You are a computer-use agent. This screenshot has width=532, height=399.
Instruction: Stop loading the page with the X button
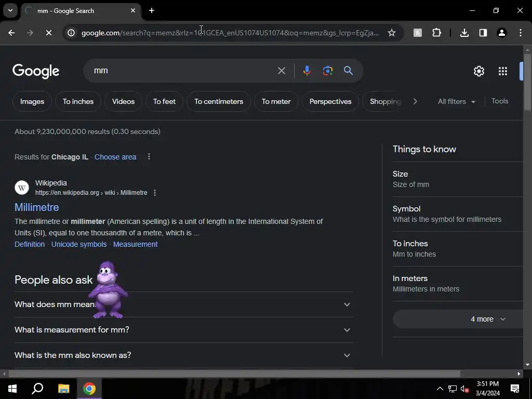[48, 33]
